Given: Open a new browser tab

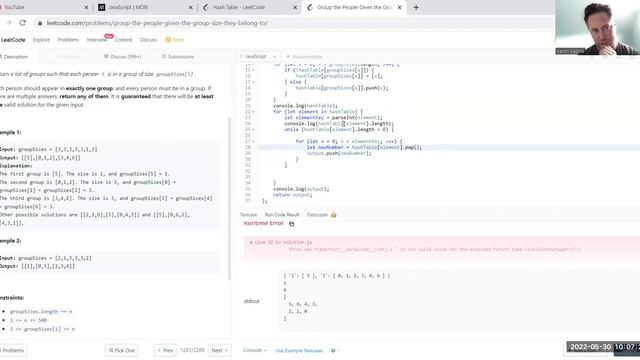Looking at the screenshot, I should pyautogui.click(x=416, y=7).
